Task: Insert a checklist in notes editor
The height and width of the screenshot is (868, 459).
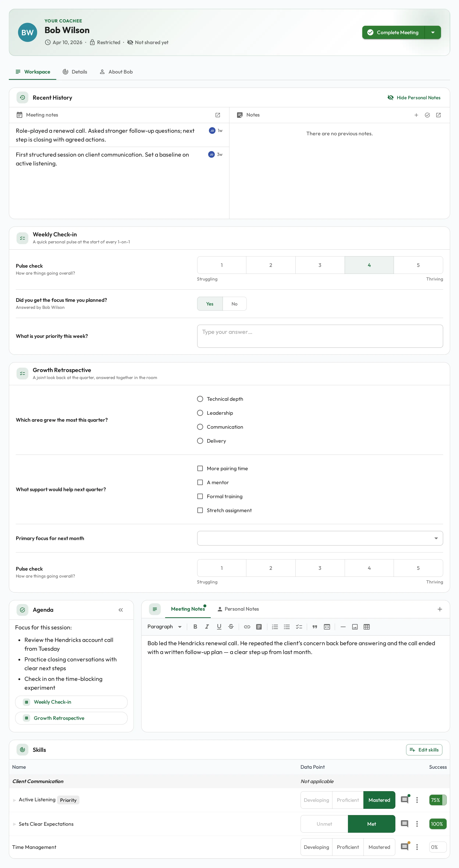Action: (299, 627)
